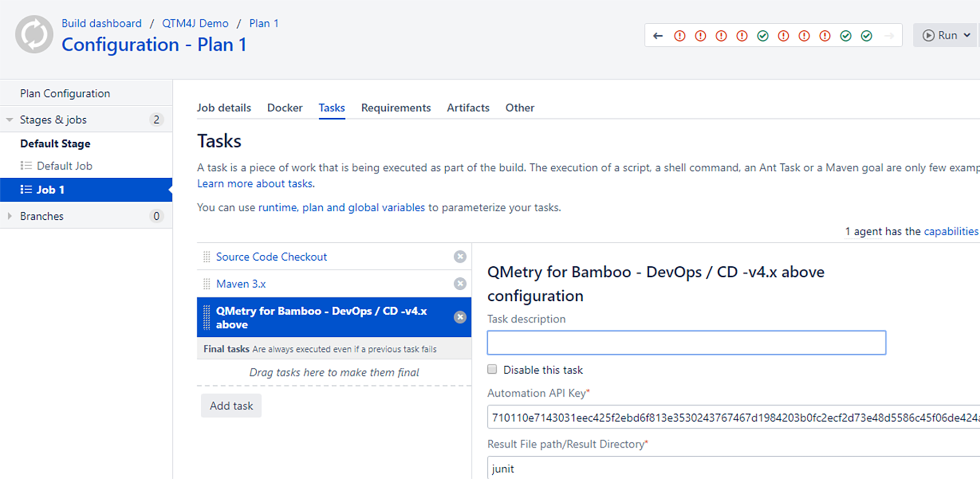Open the Run dropdown button
The image size is (980, 479).
(946, 35)
